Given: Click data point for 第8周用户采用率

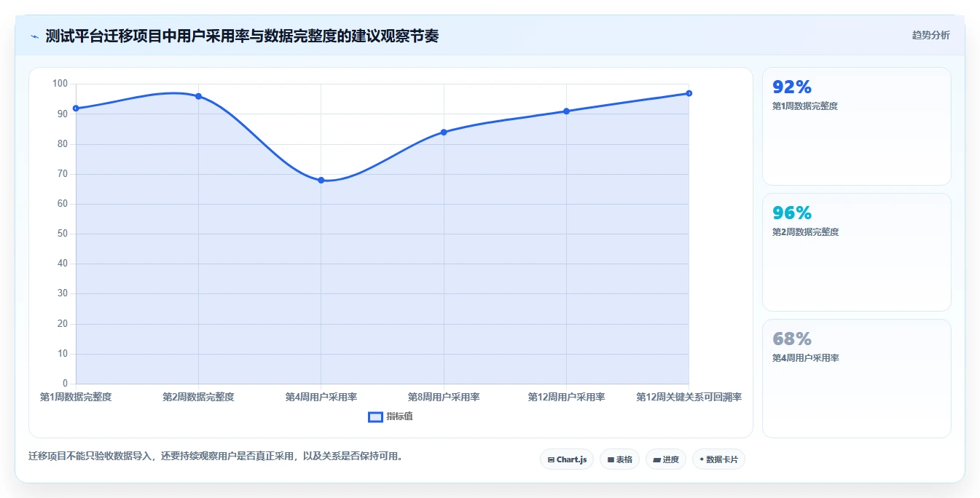Looking at the screenshot, I should click(444, 132).
